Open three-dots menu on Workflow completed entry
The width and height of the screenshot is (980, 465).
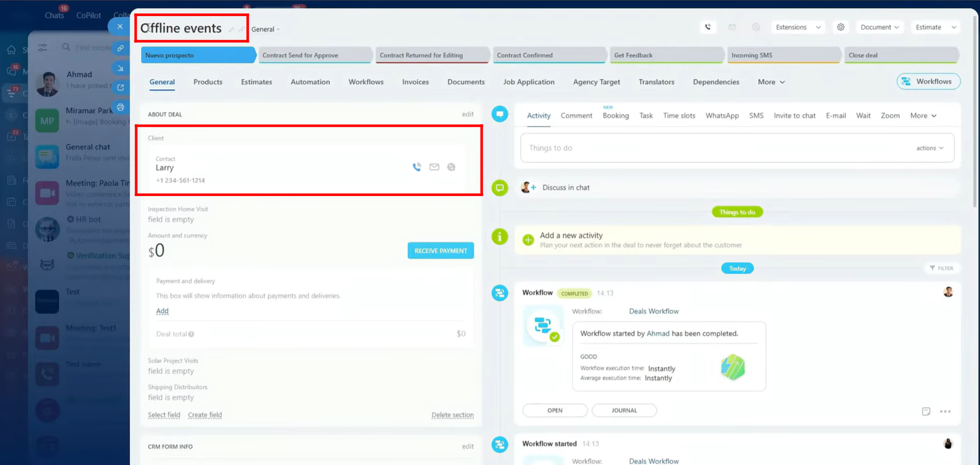tap(945, 412)
